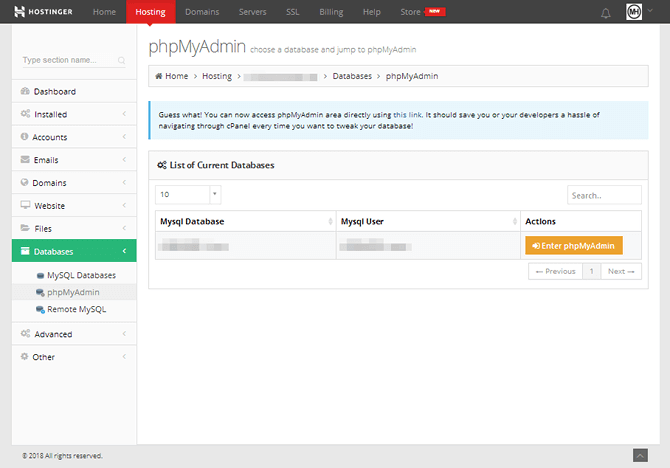Click the Next pagination button

click(x=621, y=271)
